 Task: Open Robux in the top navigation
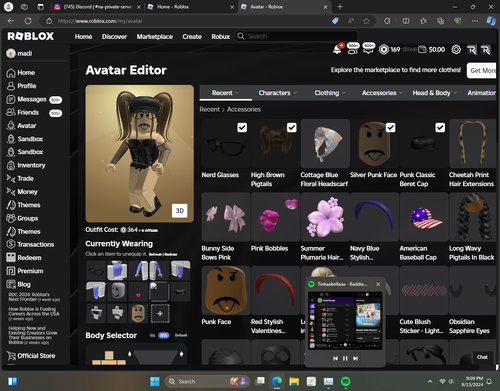221,37
